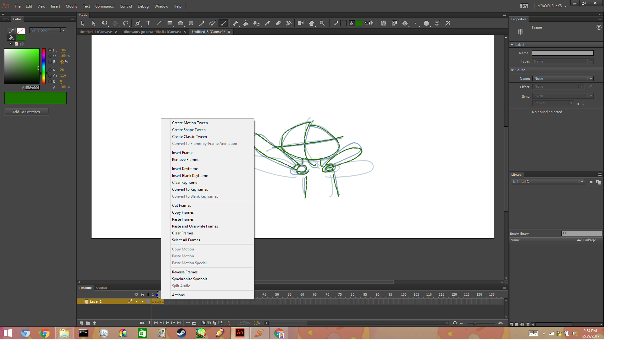This screenshot has width=644, height=362.
Task: Toggle Layer 1 visibility in timeline
Action: [x=136, y=301]
